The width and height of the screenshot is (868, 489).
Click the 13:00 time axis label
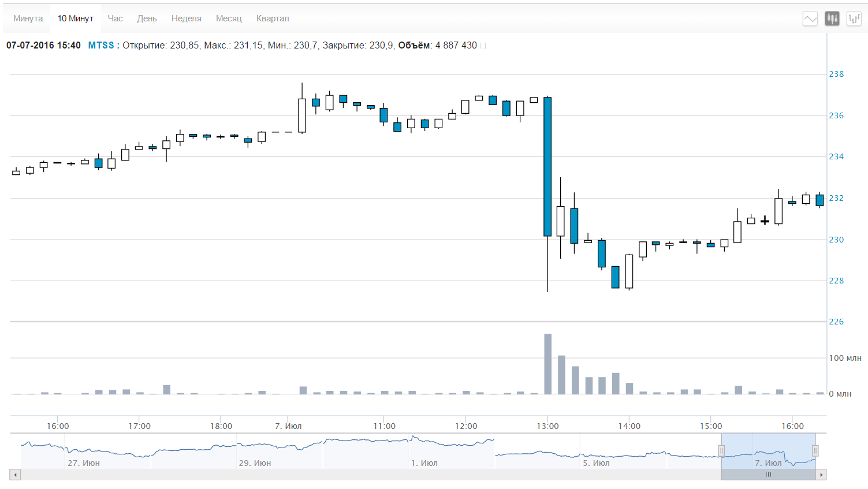tap(547, 427)
